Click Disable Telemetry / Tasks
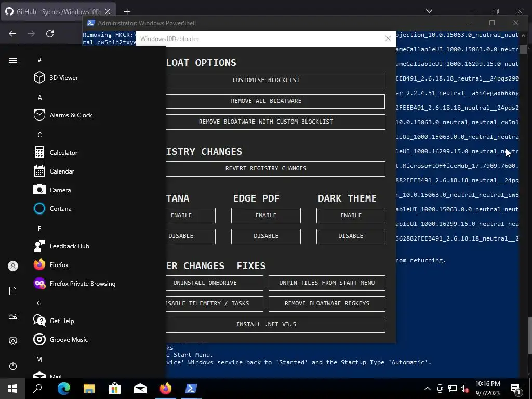532x399 pixels. pyautogui.click(x=215, y=303)
